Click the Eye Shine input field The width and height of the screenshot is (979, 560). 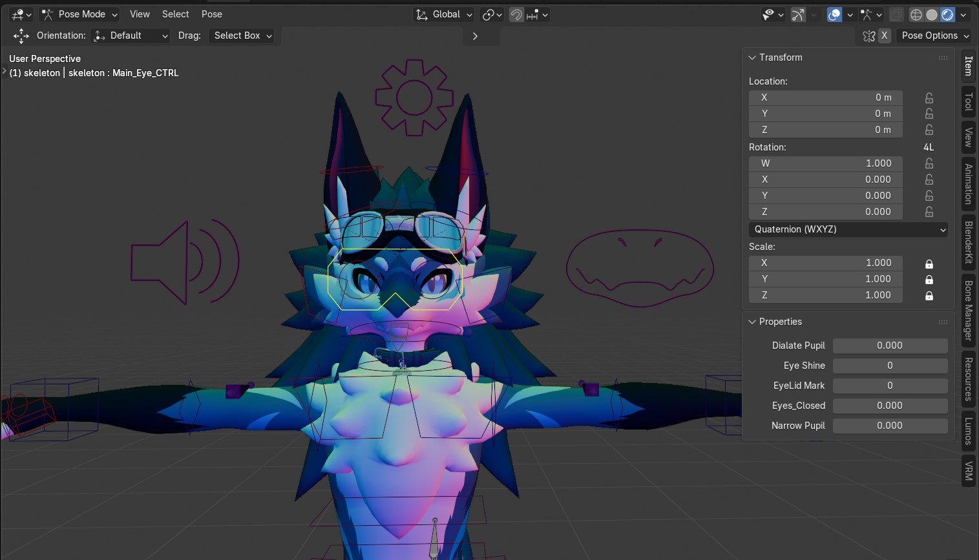pyautogui.click(x=890, y=366)
